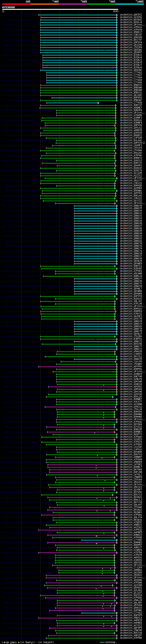Select the query name AV530996
This screenshot has width=146, height=644.
point(8,7)
